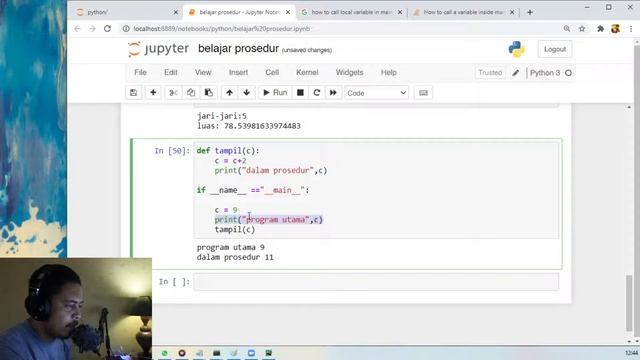Move the selected cell up
640x360 pixels.
click(229, 93)
